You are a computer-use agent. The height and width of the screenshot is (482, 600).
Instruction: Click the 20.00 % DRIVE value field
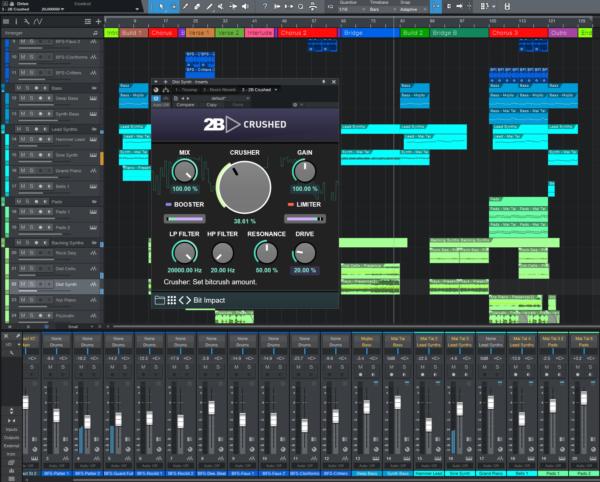pos(305,270)
